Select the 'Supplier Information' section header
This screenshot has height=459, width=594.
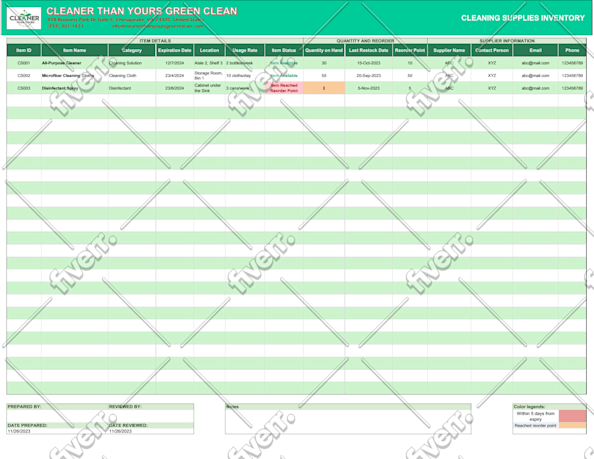pos(507,41)
